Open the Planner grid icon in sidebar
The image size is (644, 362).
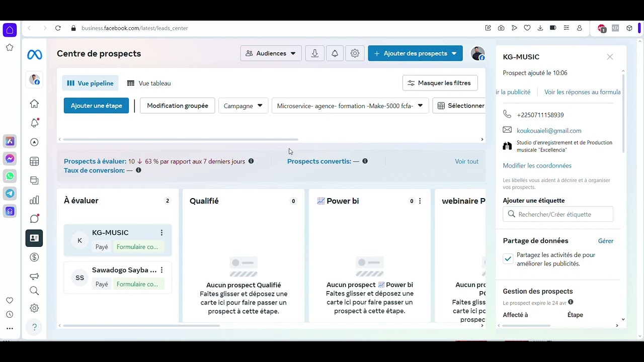[x=34, y=161]
